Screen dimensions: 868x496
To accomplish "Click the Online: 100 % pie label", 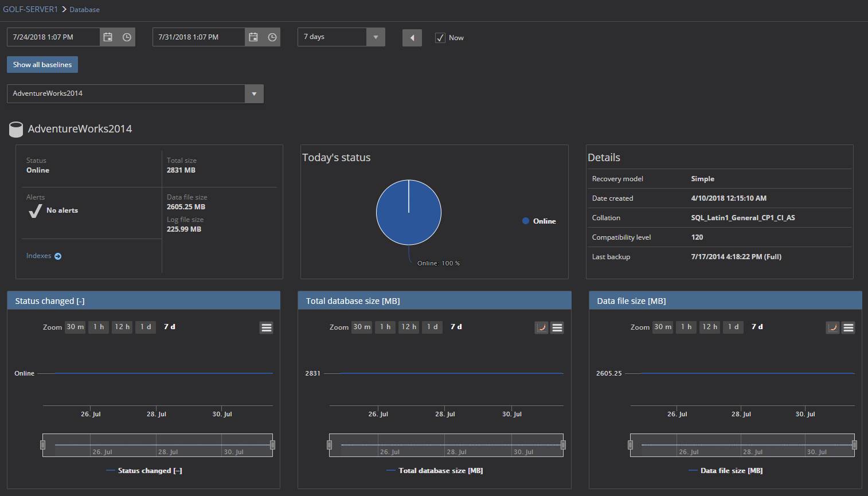I will [x=439, y=263].
